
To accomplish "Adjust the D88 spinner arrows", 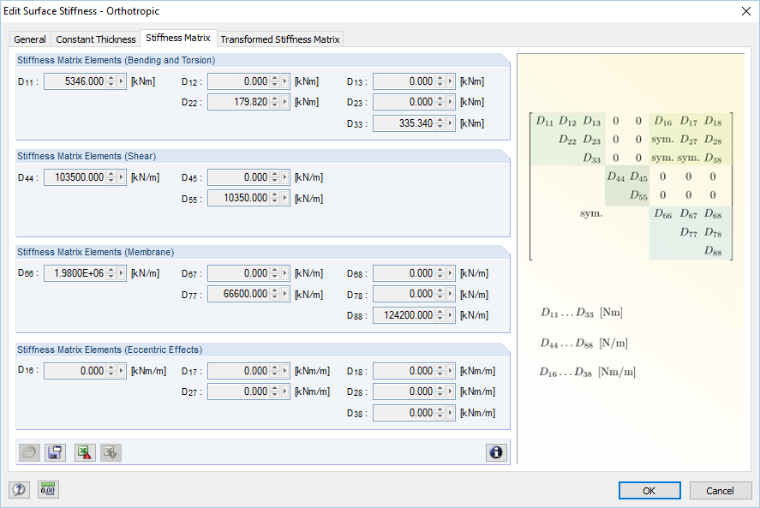I will tap(440, 316).
